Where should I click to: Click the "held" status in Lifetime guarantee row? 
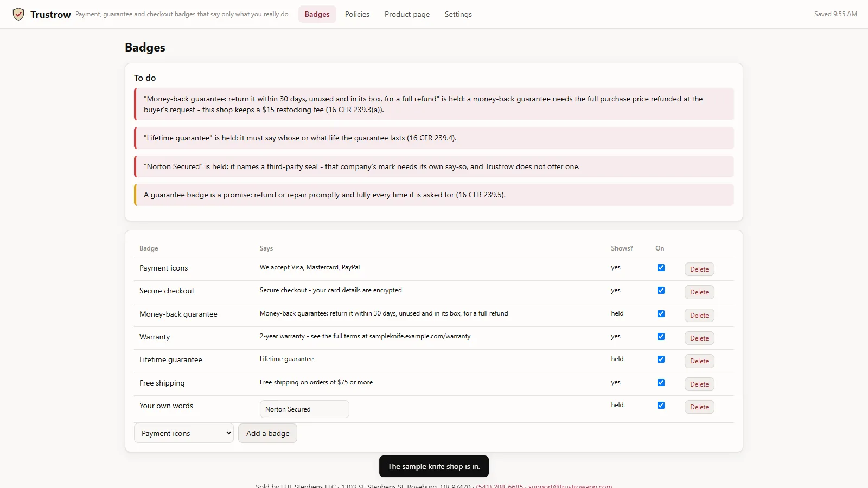click(x=617, y=359)
